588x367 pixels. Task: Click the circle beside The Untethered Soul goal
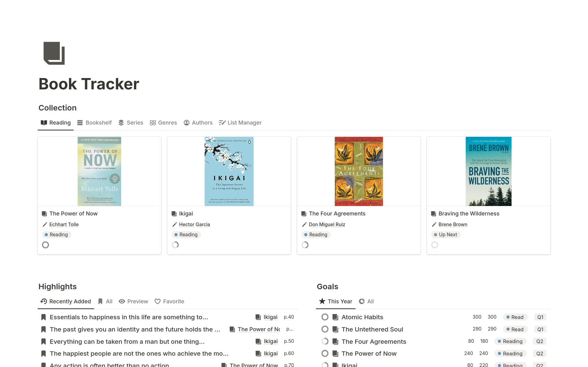(x=325, y=329)
